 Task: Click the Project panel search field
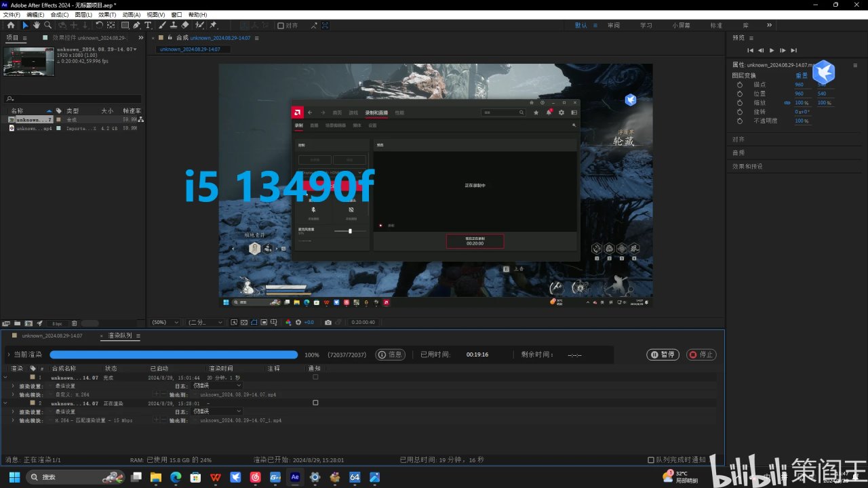pyautogui.click(x=73, y=99)
